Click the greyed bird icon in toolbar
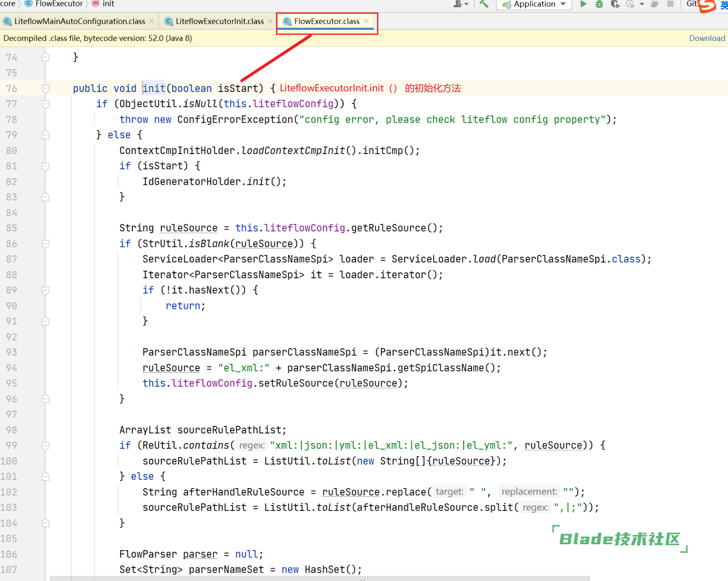This screenshot has height=581, width=728. click(655, 4)
